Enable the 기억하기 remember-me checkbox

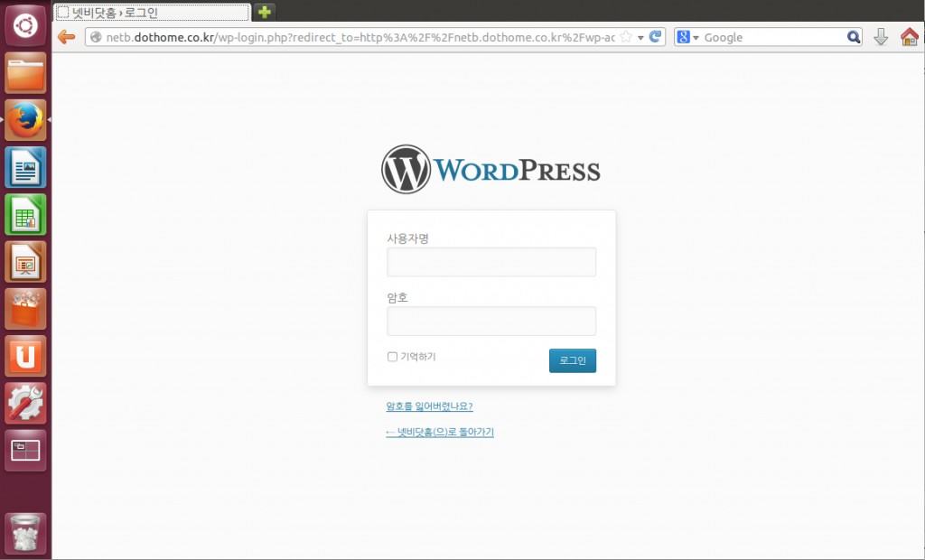pos(392,357)
